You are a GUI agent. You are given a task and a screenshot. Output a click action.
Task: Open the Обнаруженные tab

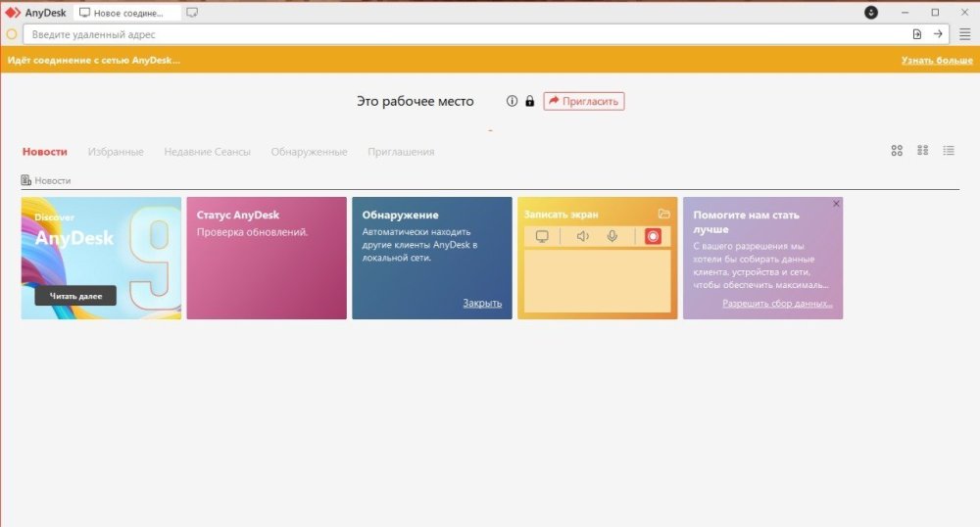309,152
